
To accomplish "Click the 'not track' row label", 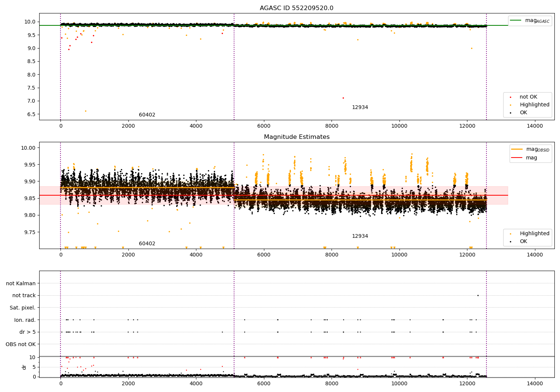I will (24, 295).
